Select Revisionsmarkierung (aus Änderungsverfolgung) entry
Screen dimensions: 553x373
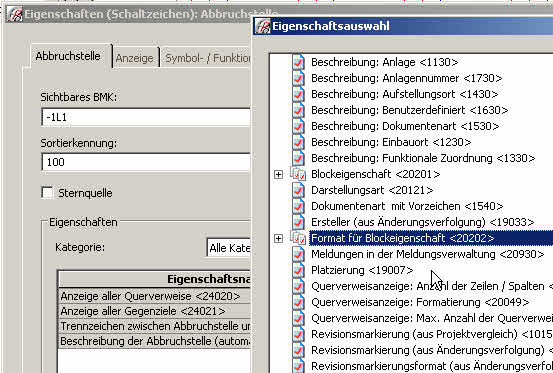click(432, 350)
